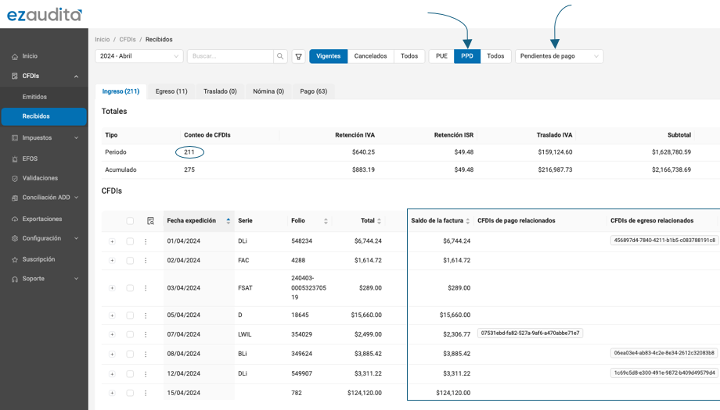Expand the row dated 01/04/2024
The image size is (720, 410).
coord(112,241)
